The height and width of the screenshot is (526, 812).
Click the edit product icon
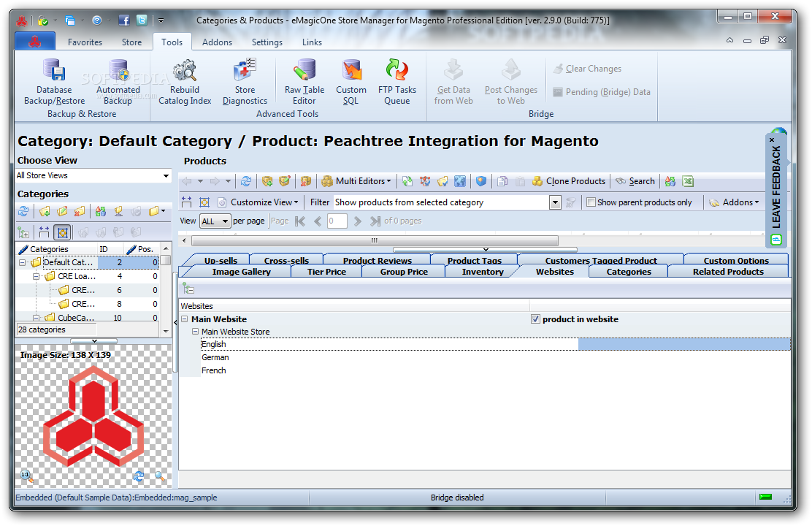[284, 181]
